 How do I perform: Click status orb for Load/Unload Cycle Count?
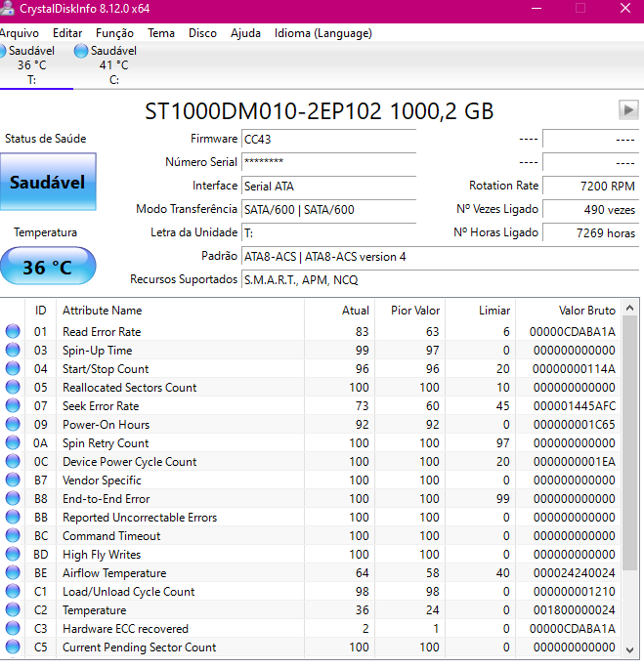[13, 591]
